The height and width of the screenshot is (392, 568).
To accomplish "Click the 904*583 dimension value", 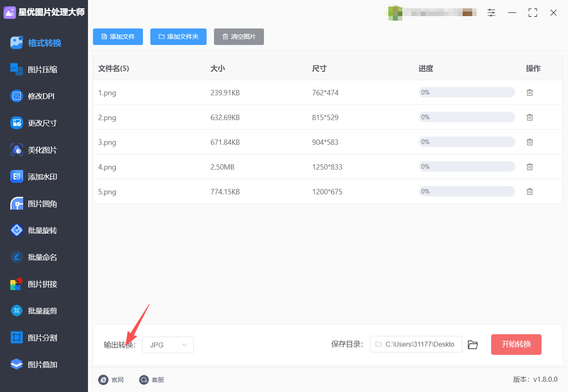I will [x=325, y=142].
